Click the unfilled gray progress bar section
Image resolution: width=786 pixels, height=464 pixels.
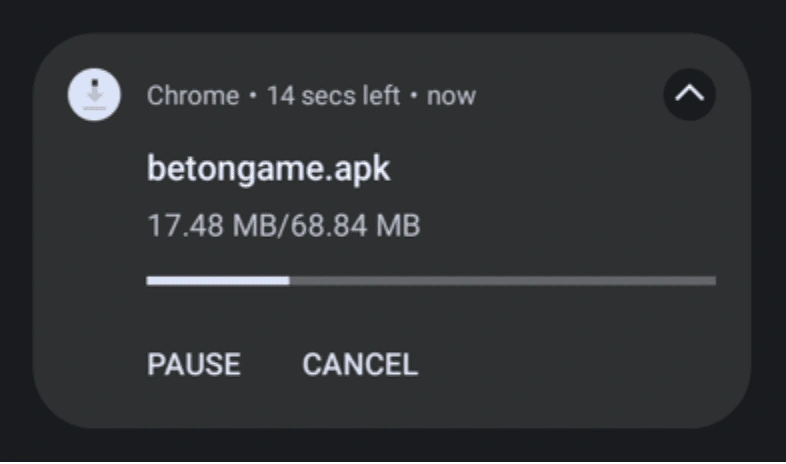(502, 281)
